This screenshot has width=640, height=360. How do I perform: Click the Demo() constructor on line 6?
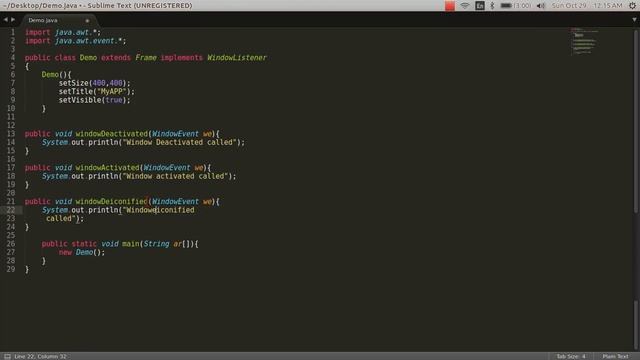pyautogui.click(x=54, y=75)
